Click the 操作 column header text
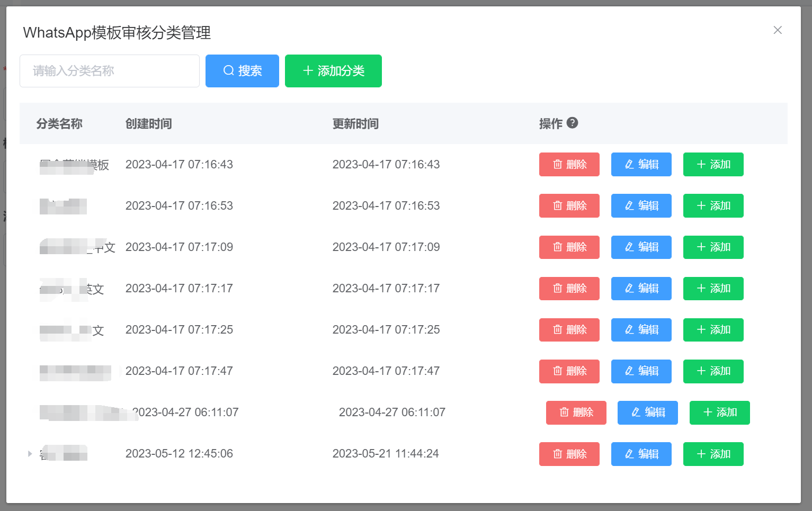This screenshot has width=812, height=511. click(x=551, y=124)
